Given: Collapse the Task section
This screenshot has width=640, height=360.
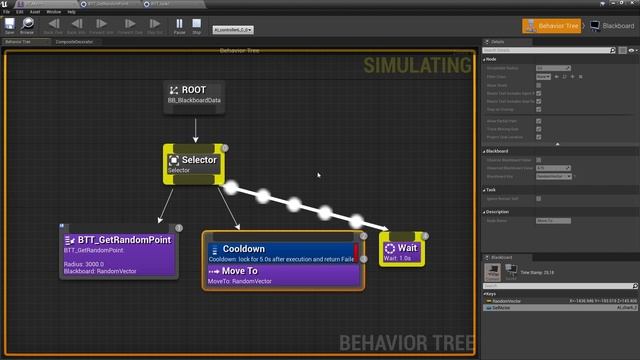Looking at the screenshot, I should click(484, 190).
